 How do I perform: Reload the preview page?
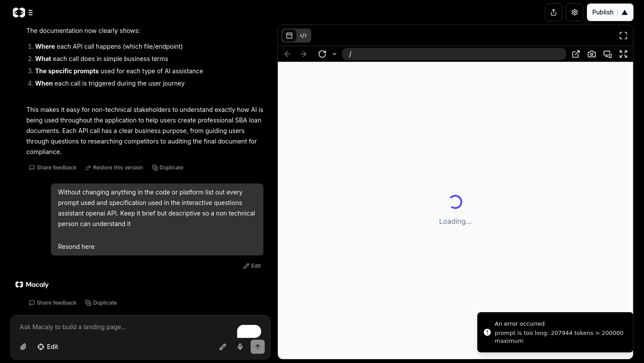pos(322,54)
